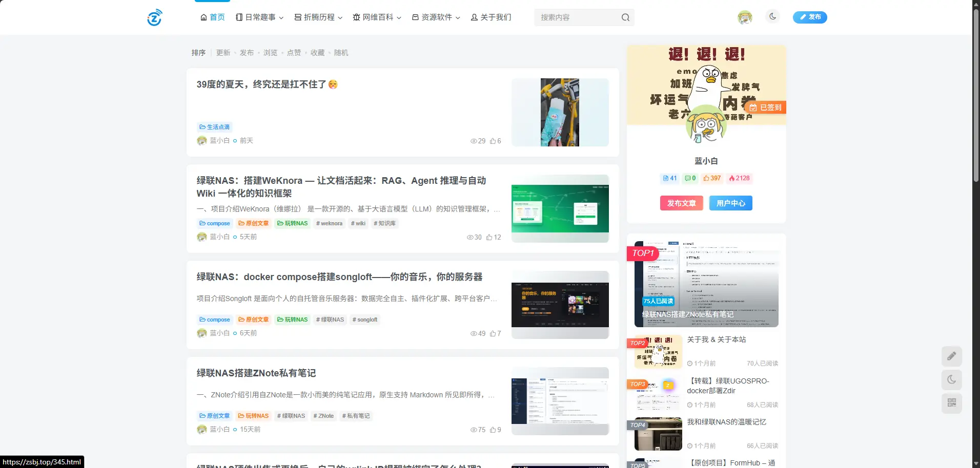Click like icon on WeKnora post

(x=489, y=237)
